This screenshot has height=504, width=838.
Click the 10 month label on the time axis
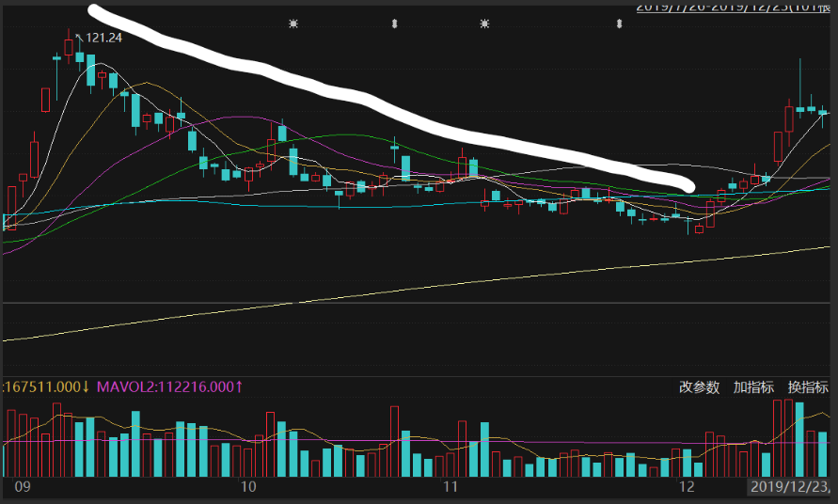click(248, 487)
